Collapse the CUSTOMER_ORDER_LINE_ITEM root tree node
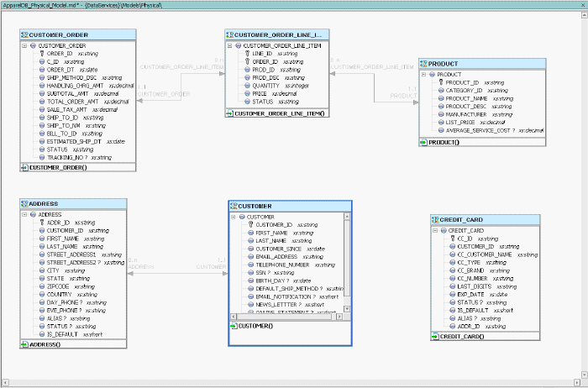The width and height of the screenshot is (588, 388). click(229, 45)
